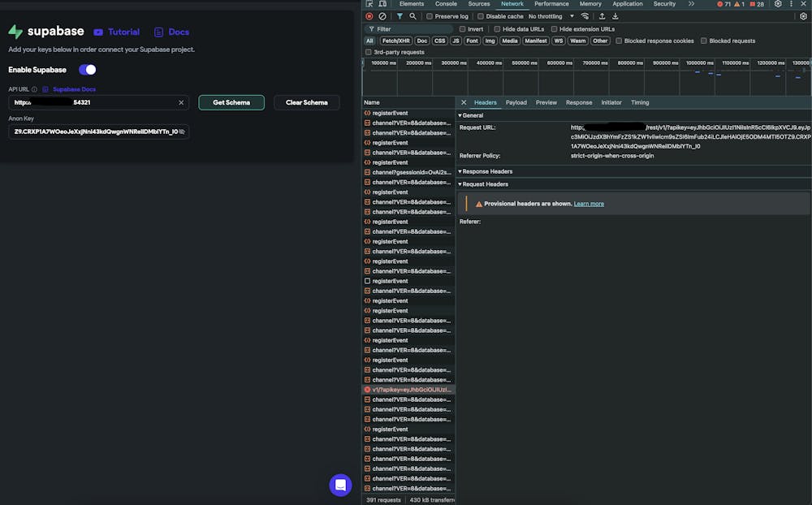Open the Learn more link
This screenshot has width=812, height=505.
pos(589,204)
